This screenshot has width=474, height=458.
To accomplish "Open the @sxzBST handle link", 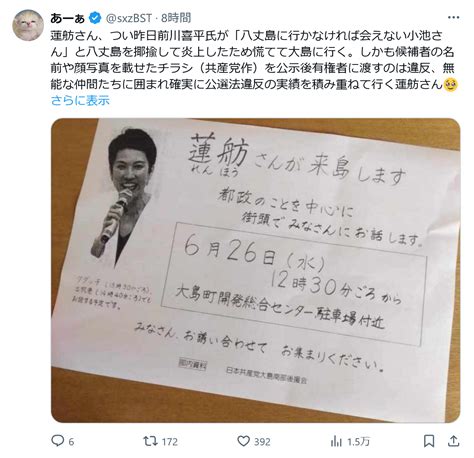I will click(129, 18).
